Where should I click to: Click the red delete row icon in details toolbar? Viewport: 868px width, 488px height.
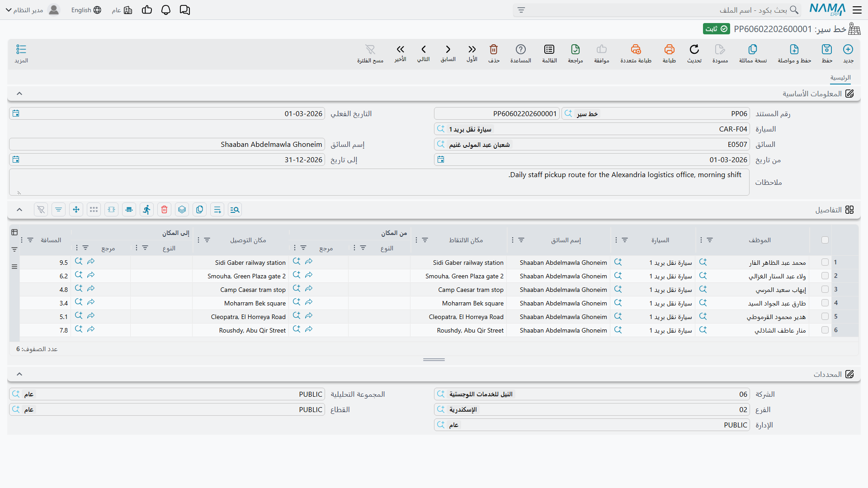[x=165, y=210]
